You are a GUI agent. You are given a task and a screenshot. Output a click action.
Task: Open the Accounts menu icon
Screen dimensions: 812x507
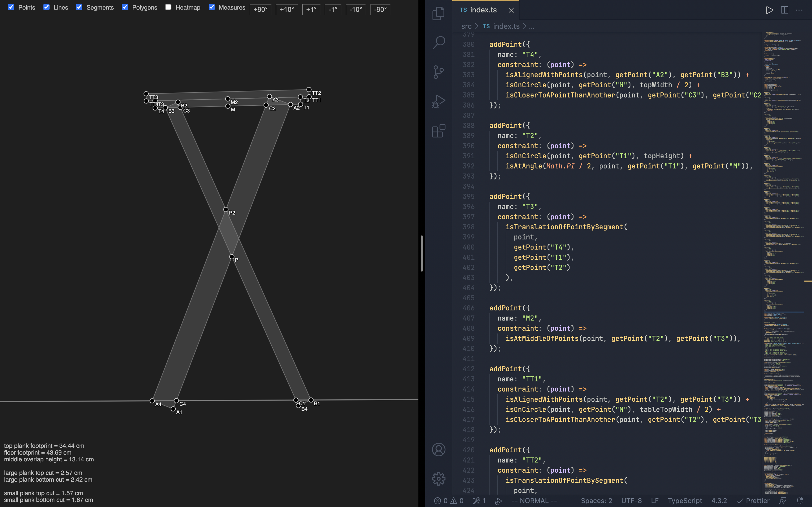[x=438, y=450]
